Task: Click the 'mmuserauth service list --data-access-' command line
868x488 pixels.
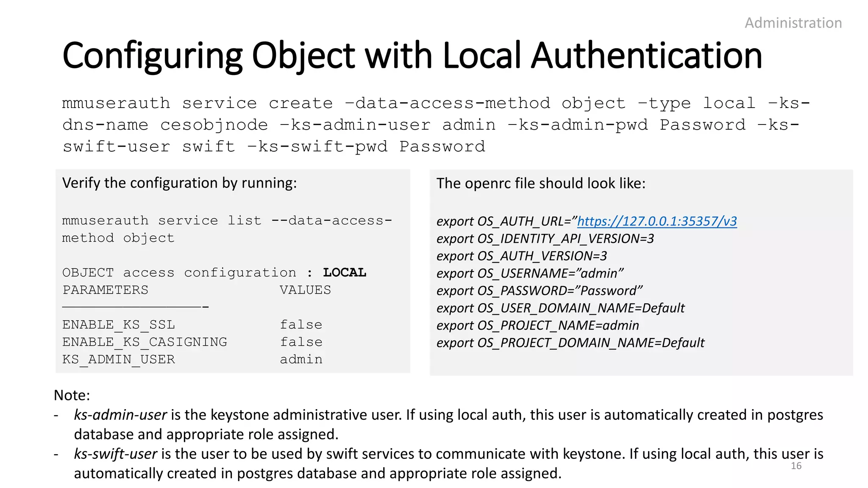Action: click(227, 221)
